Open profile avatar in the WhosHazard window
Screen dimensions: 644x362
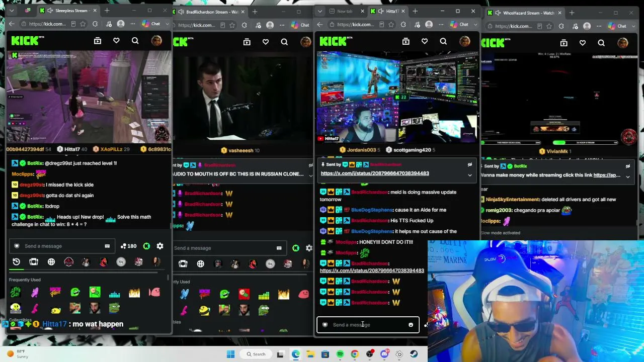point(623,43)
